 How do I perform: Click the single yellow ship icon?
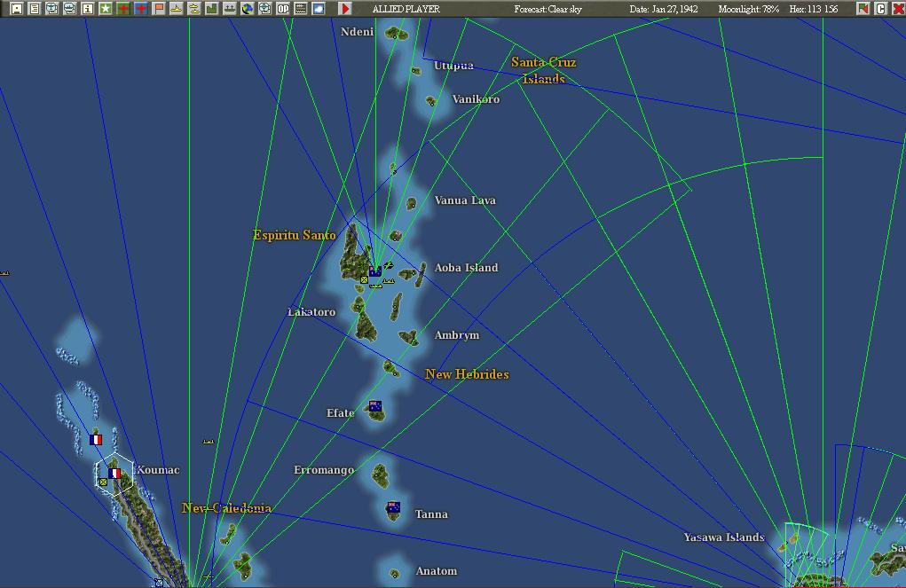(x=177, y=9)
